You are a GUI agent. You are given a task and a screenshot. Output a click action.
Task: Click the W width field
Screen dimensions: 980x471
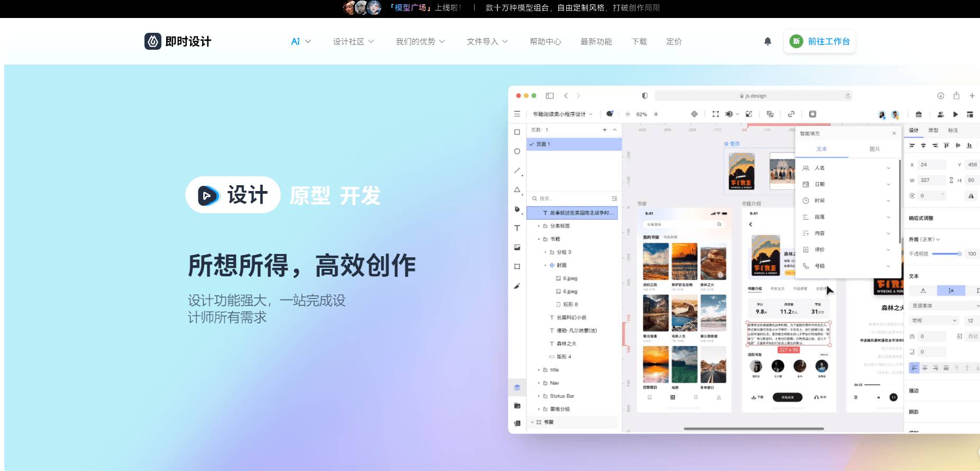[932, 180]
